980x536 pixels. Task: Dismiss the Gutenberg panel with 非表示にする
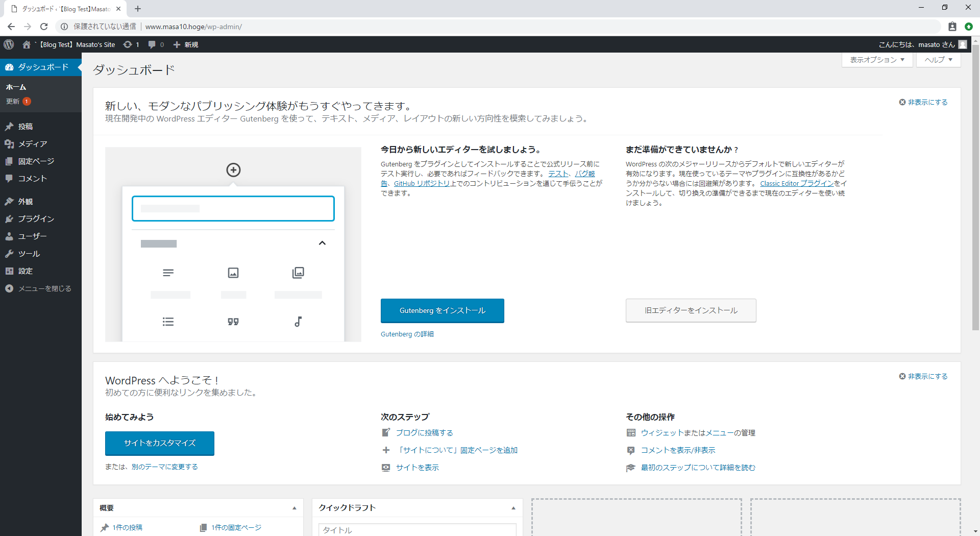[923, 102]
